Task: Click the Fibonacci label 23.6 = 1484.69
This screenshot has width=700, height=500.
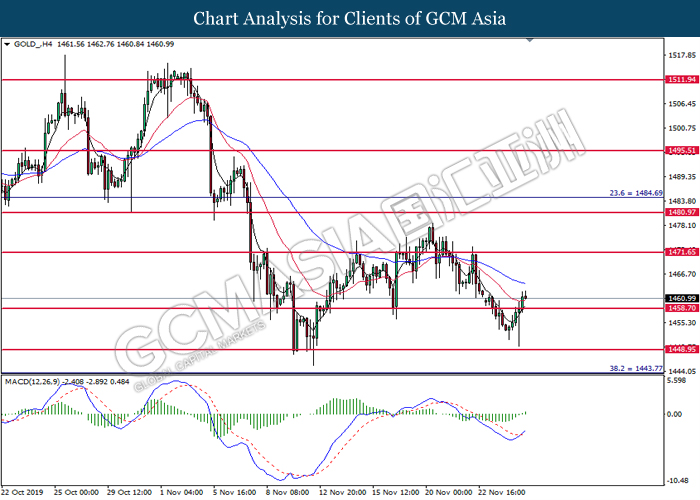Action: tap(636, 193)
